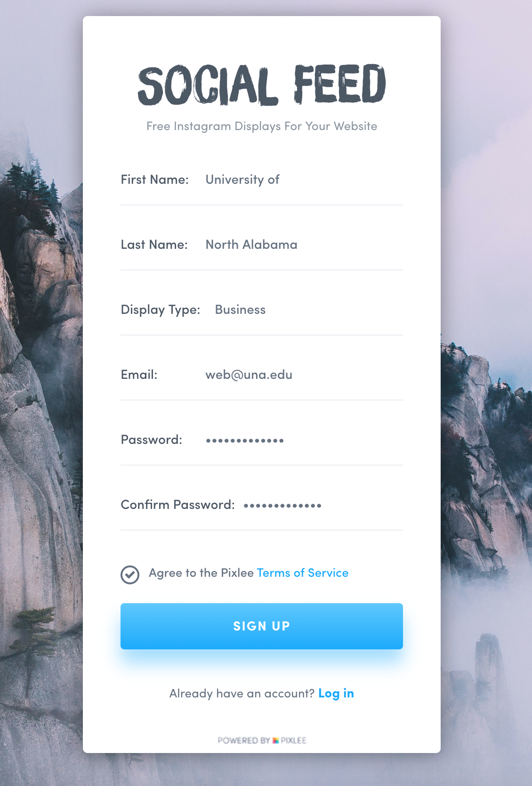Viewport: 532px width, 786px height.
Task: Click the Agree to the Pixlee text
Action: pos(202,573)
